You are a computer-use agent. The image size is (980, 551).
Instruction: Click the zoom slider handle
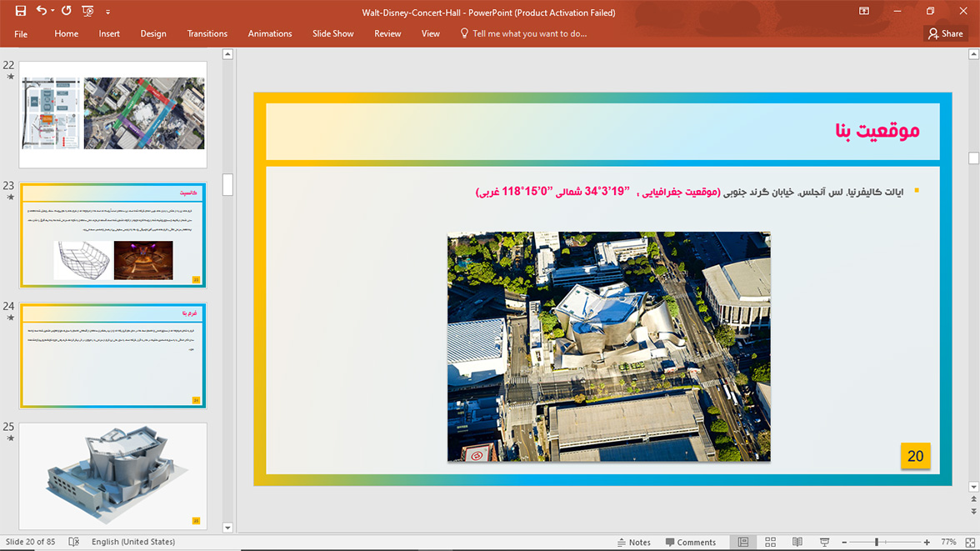(x=877, y=542)
